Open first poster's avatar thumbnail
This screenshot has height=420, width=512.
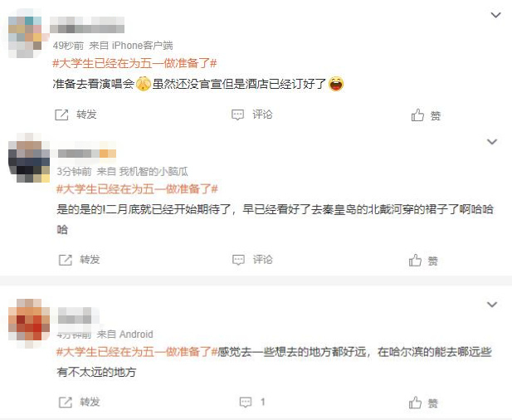pos(26,33)
